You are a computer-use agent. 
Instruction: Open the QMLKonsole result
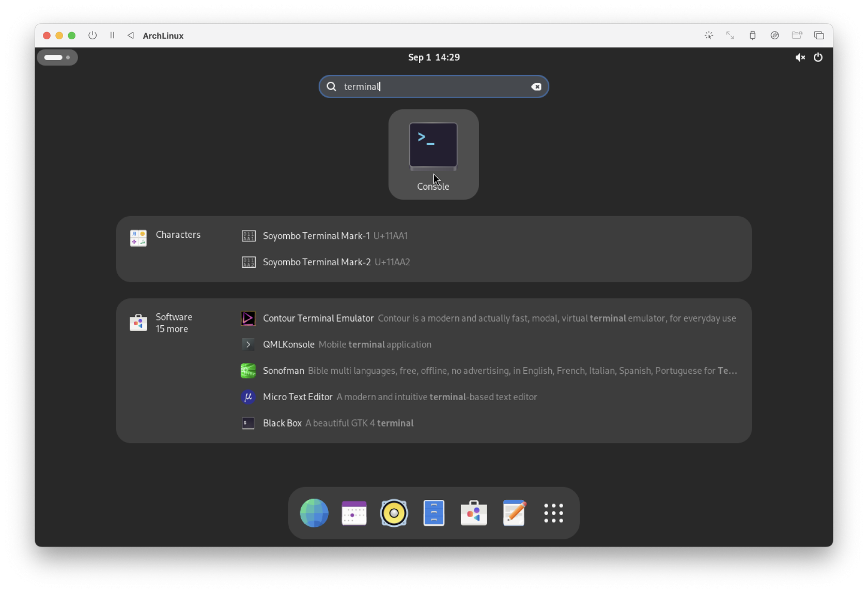(336, 344)
